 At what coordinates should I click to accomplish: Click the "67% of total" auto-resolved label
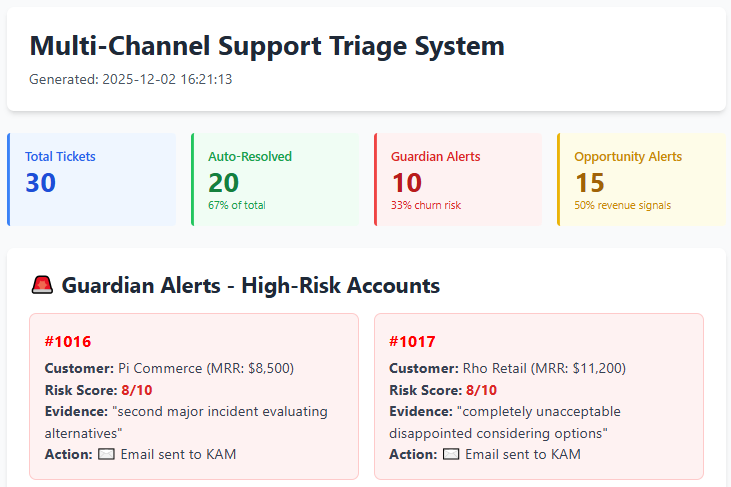click(x=237, y=206)
